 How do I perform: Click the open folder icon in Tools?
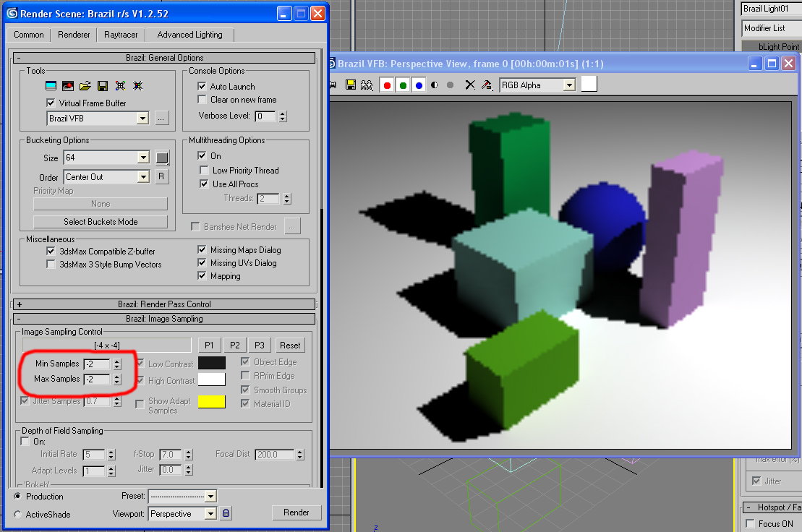(85, 86)
